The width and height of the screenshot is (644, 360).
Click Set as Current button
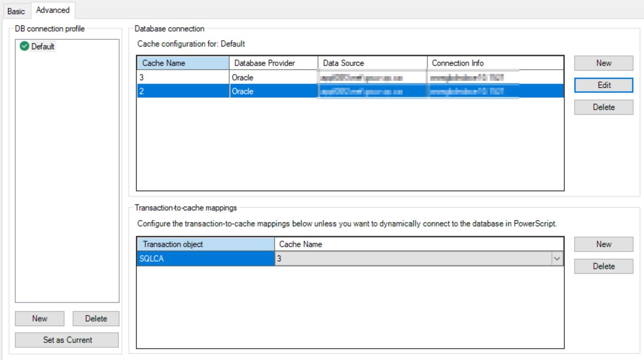pyautogui.click(x=67, y=340)
